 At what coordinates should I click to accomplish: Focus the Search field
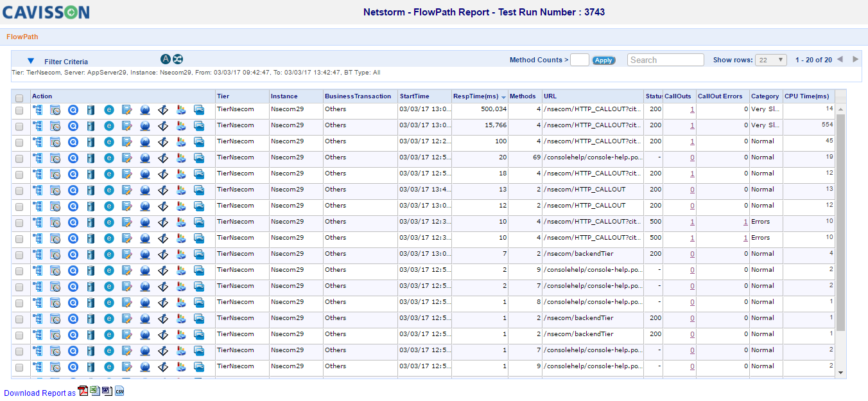[x=666, y=60]
